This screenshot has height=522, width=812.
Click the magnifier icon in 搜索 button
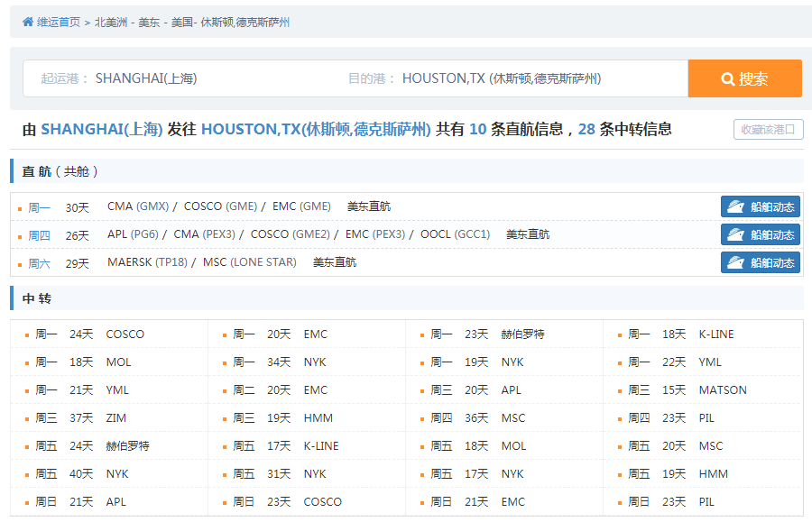click(727, 79)
